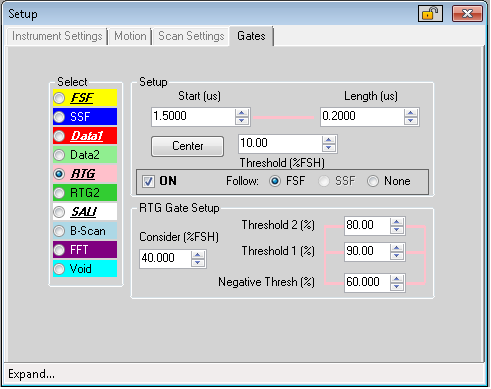Decrease Consider (%FSH) with down arrow
Screen dimensions: 491x389
[198, 263]
